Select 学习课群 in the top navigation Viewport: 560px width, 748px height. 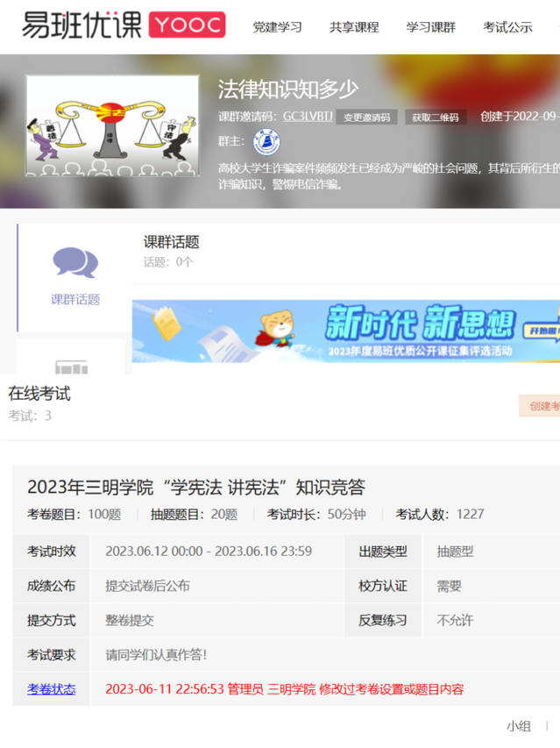pos(430,27)
